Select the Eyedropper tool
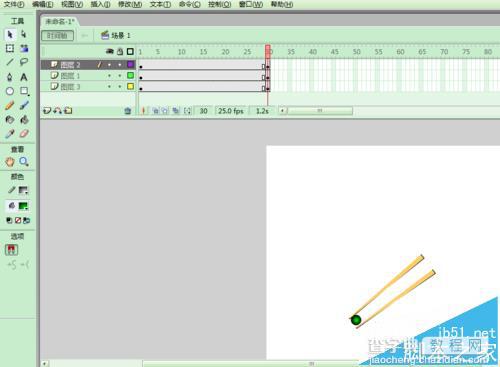The height and width of the screenshot is (367, 500). pyautogui.click(x=10, y=134)
